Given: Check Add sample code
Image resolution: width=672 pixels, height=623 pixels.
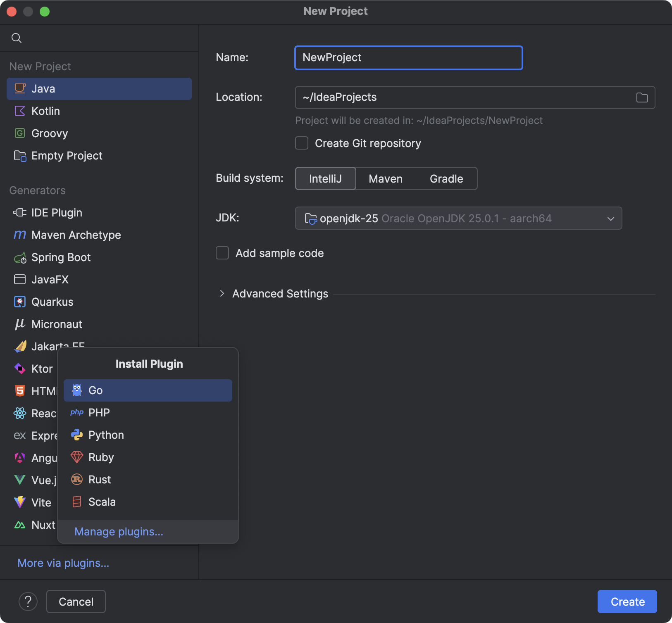Looking at the screenshot, I should click(222, 253).
